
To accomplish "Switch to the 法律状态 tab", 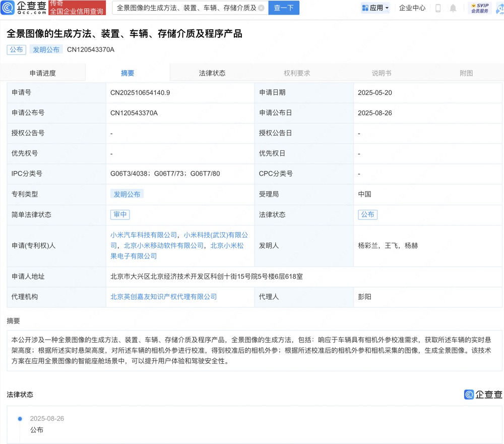I will pos(212,73).
